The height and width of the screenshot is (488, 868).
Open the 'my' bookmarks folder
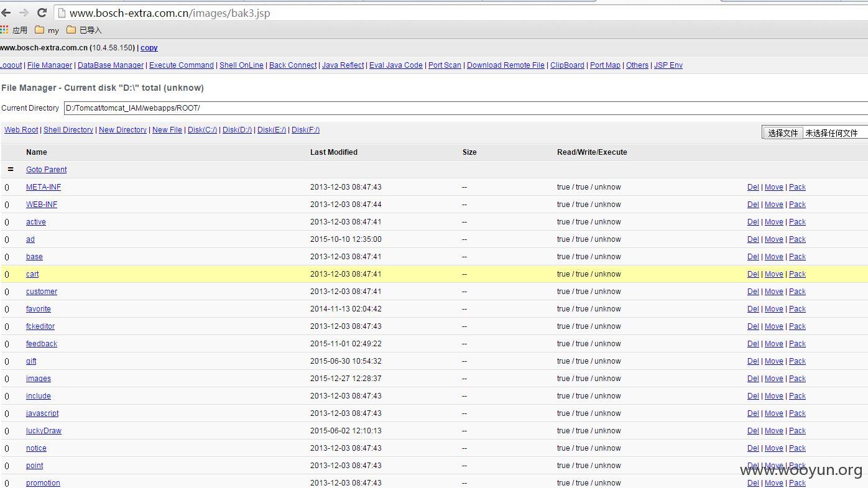(47, 30)
